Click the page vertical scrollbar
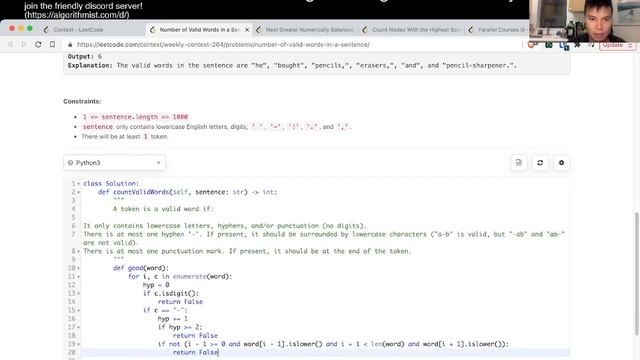Image resolution: width=640 pixels, height=360 pixels. coord(637,273)
